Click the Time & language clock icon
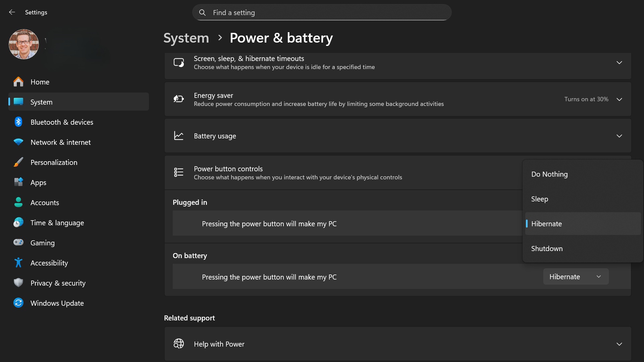Image resolution: width=644 pixels, height=362 pixels. click(x=18, y=223)
